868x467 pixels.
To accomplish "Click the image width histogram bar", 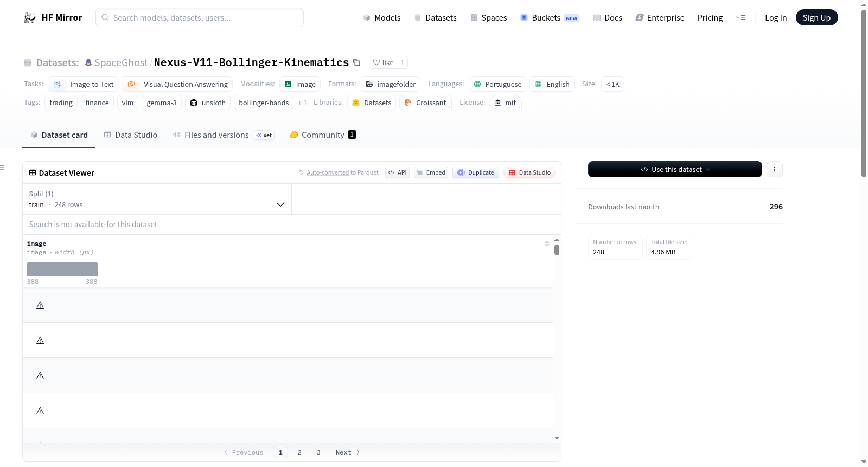I will [x=62, y=269].
